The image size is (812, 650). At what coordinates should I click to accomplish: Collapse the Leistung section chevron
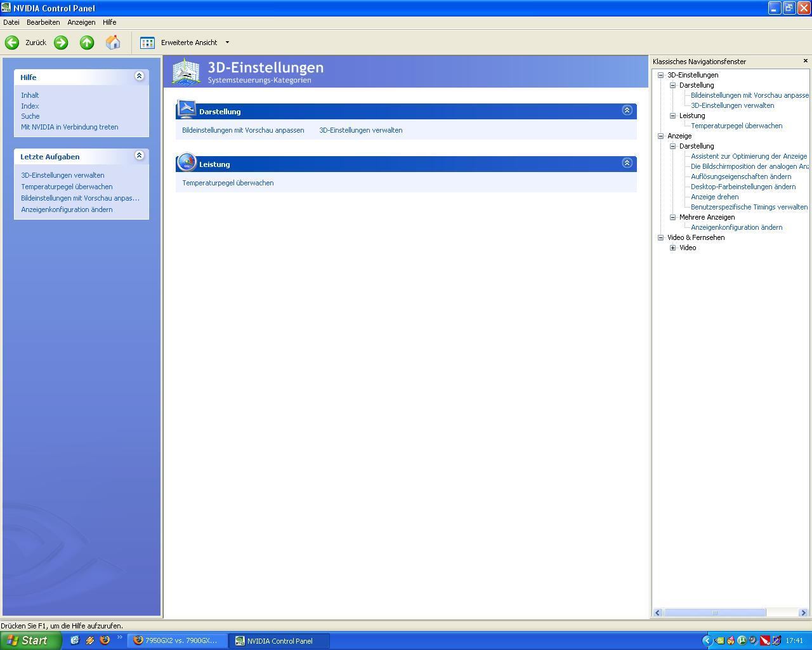[627, 162]
